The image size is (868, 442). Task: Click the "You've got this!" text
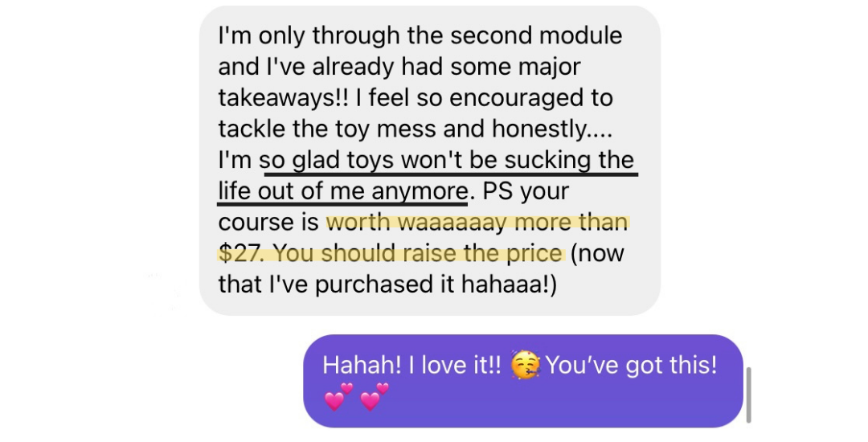point(631,365)
